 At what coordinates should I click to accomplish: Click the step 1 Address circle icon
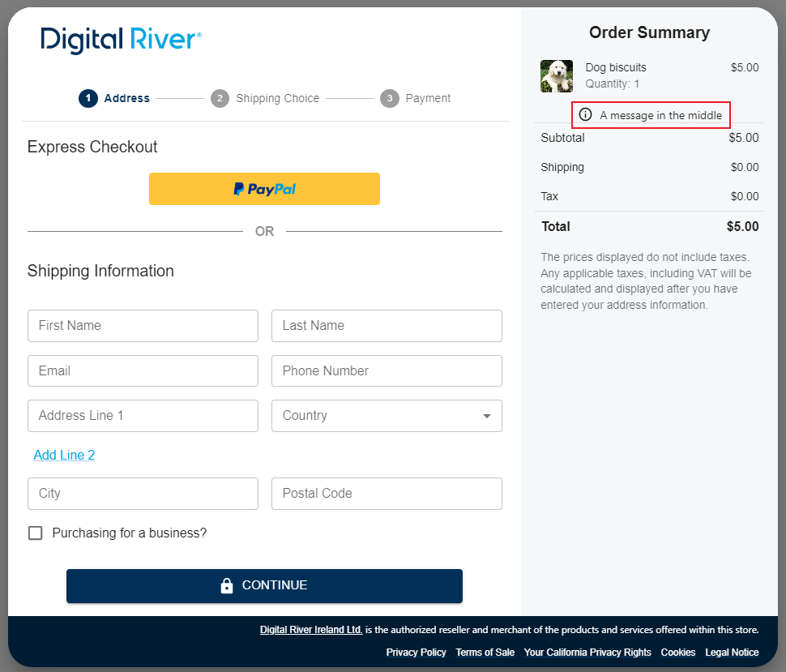[88, 98]
